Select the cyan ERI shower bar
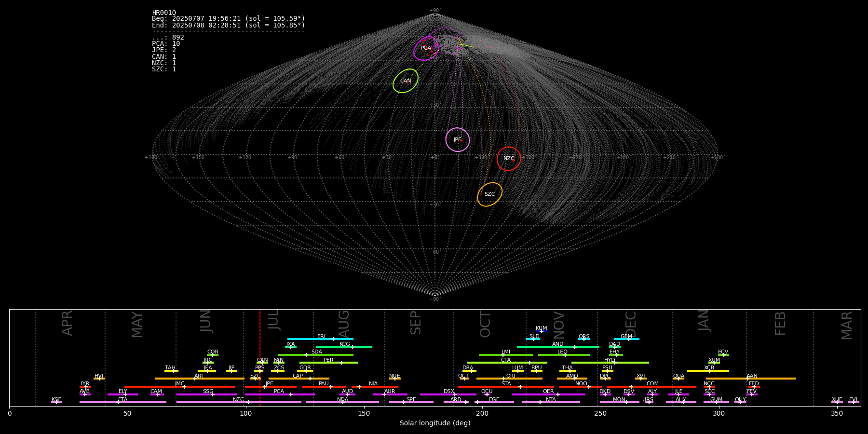Viewport: 868px width, 434px height. tap(320, 339)
